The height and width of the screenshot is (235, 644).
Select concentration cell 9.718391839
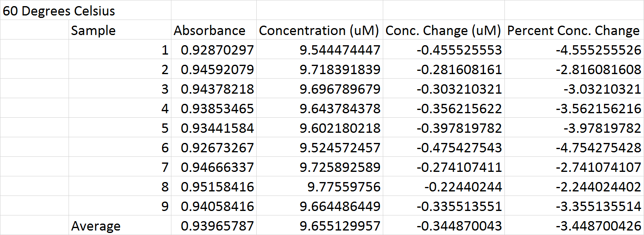(340, 70)
